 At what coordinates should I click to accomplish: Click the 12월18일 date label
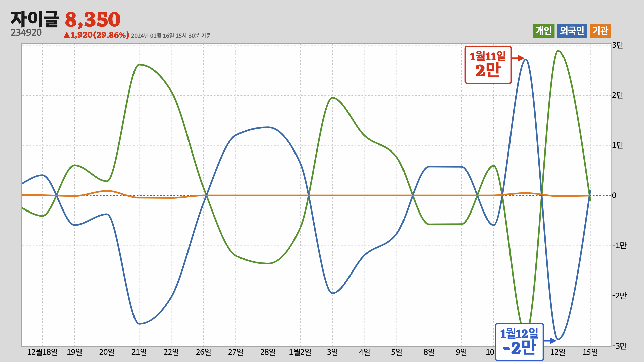(x=42, y=352)
